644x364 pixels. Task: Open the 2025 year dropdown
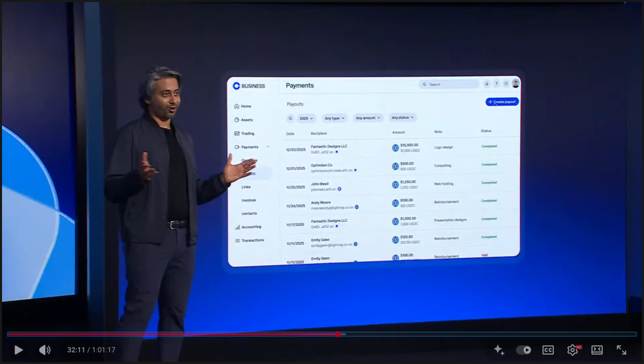[x=307, y=118]
